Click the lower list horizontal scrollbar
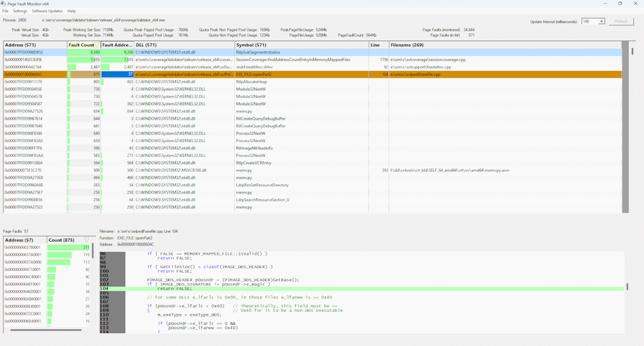The image size is (644, 346). tap(46, 330)
